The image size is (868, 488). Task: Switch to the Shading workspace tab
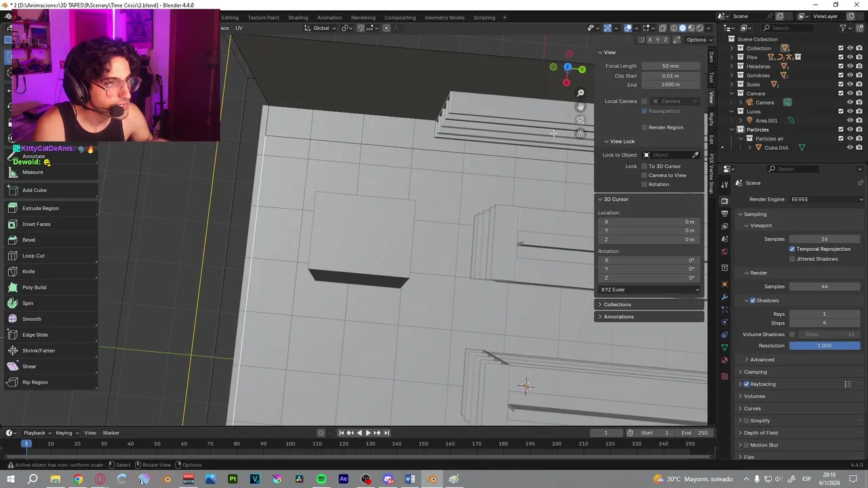(298, 18)
